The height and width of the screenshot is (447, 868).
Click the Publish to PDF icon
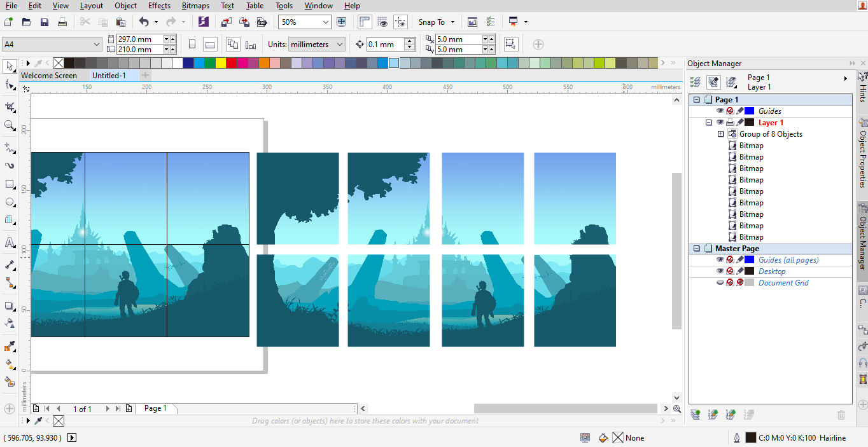point(262,22)
